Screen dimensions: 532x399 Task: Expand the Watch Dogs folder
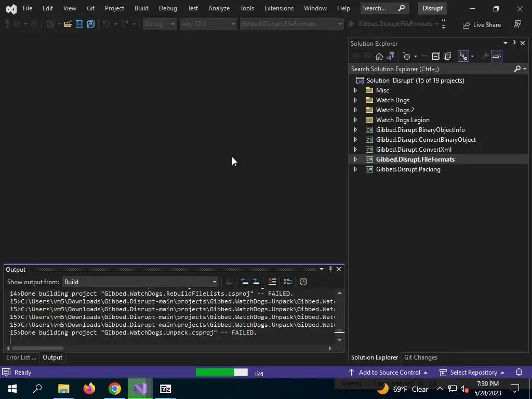coord(355,100)
